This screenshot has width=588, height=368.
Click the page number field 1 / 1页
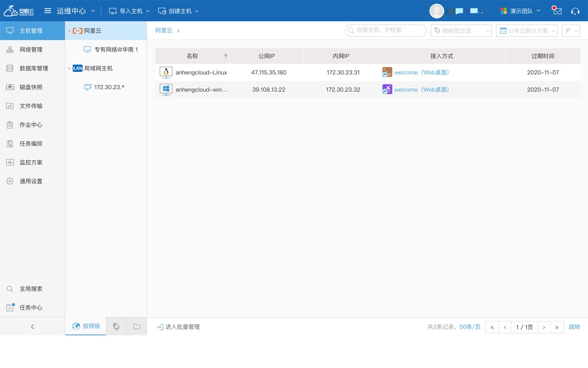click(525, 327)
